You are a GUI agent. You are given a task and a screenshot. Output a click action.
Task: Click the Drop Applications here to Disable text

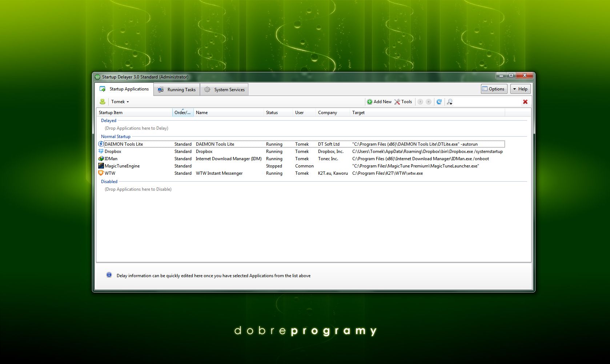tap(138, 189)
